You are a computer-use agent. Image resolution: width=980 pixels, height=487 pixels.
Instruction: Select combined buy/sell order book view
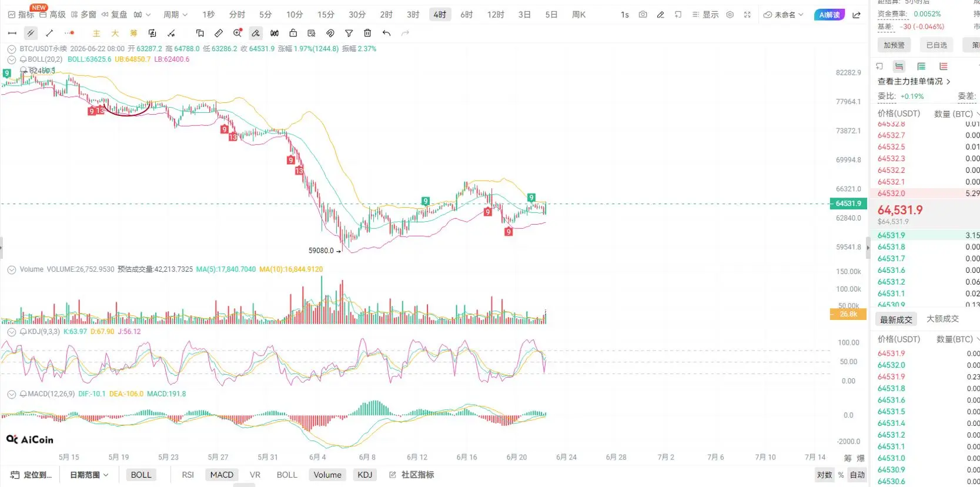(x=899, y=66)
